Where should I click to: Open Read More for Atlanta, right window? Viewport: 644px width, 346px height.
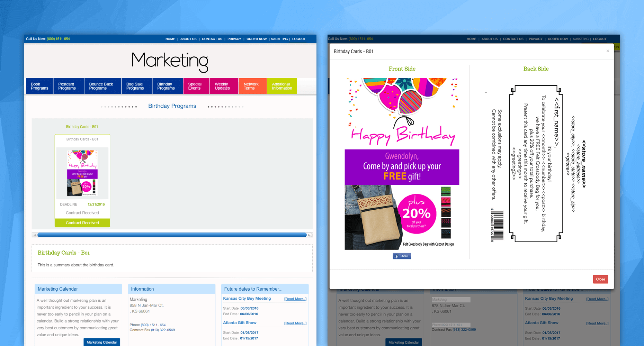coord(597,323)
